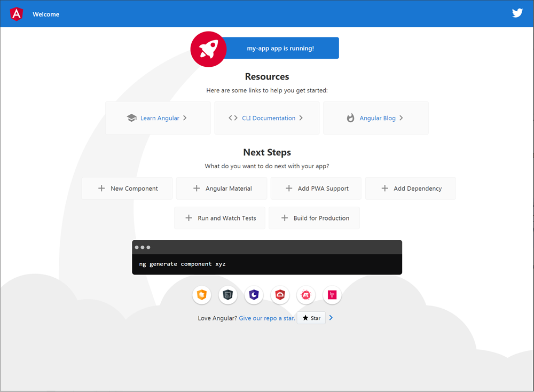
Task: Click the graduation cap icon beside Learn Angular
Action: [131, 117]
